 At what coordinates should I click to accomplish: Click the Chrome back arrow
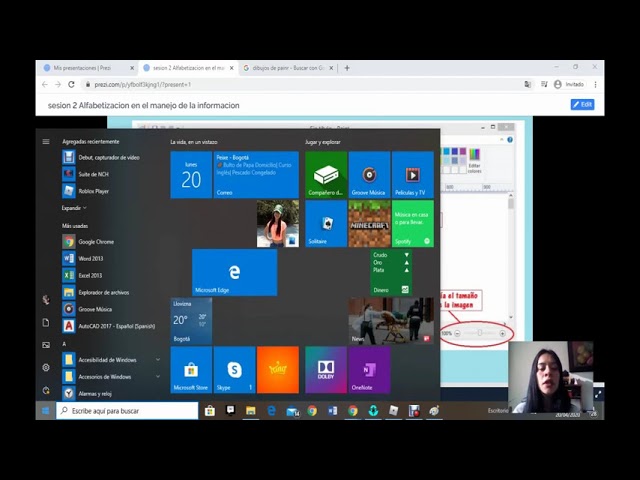pyautogui.click(x=45, y=84)
